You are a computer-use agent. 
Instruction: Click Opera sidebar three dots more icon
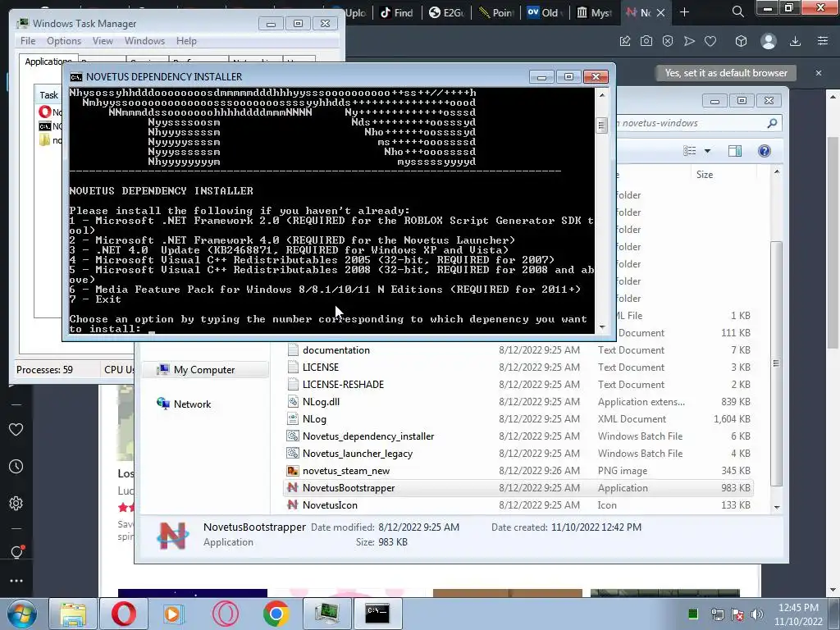coord(16,581)
